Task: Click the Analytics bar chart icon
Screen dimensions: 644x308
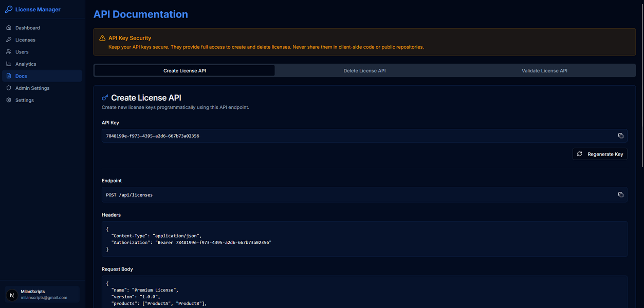Action: click(9, 64)
